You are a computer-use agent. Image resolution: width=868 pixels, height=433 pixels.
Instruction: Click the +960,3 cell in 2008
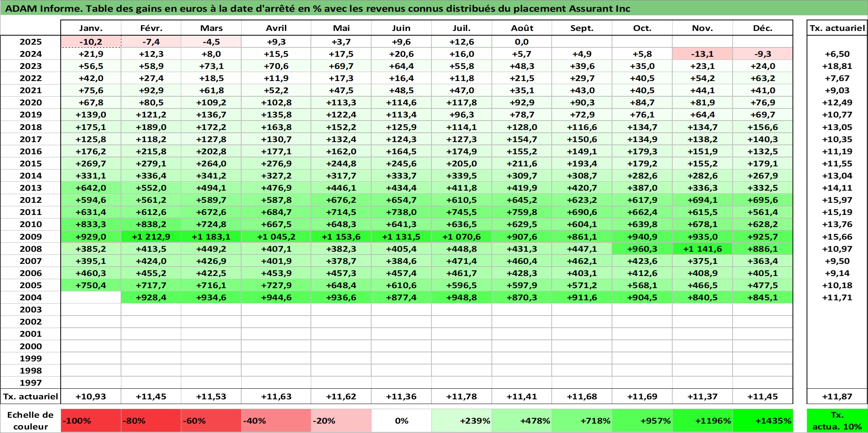(642, 249)
